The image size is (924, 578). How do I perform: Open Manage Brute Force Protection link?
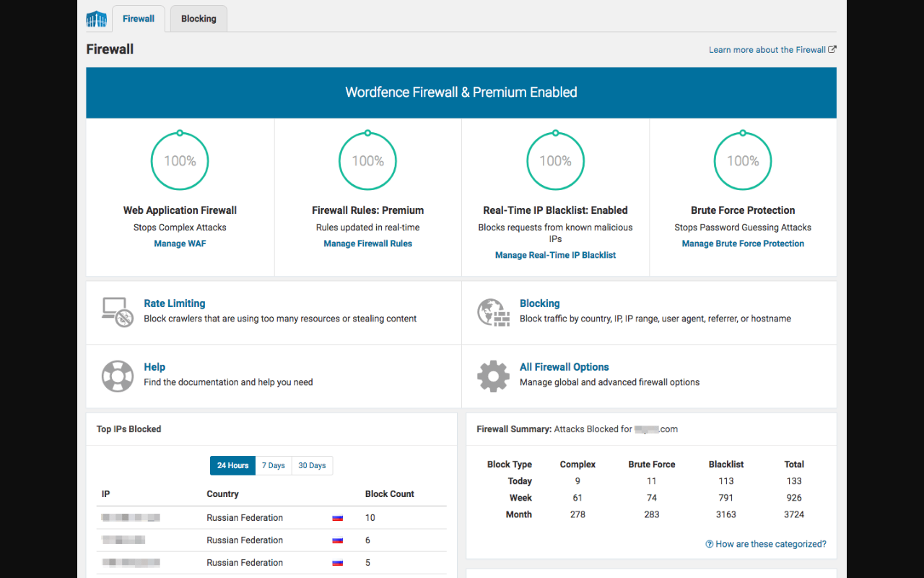(x=743, y=243)
